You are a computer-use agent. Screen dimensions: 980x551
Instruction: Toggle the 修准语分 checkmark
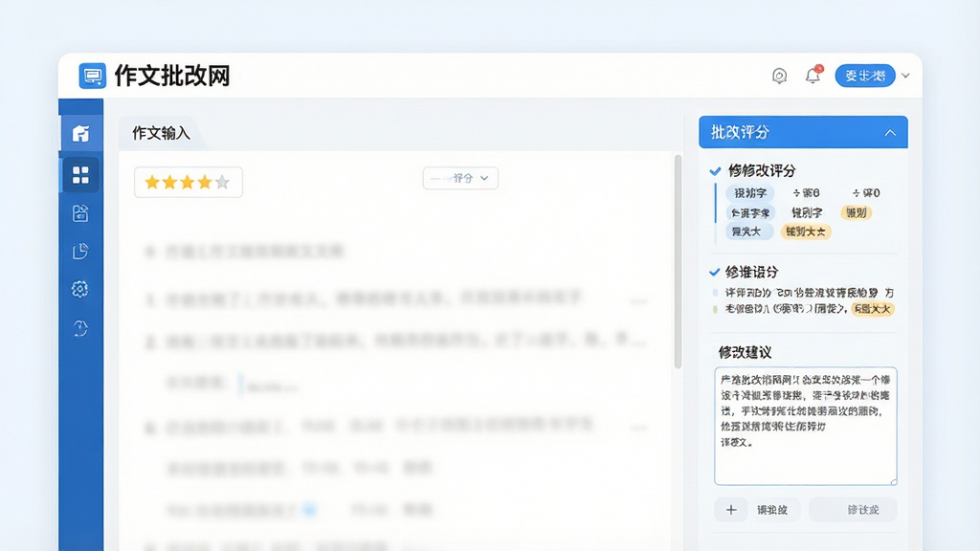coord(714,272)
